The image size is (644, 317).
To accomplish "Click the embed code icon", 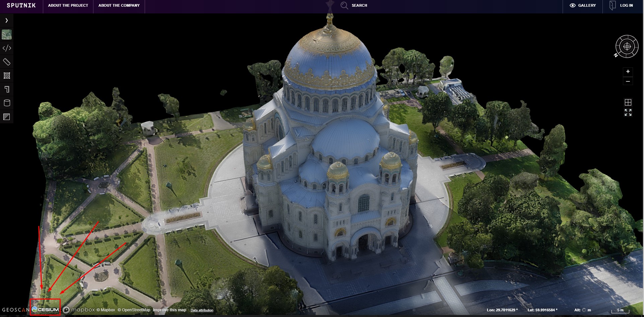I will coord(7,48).
